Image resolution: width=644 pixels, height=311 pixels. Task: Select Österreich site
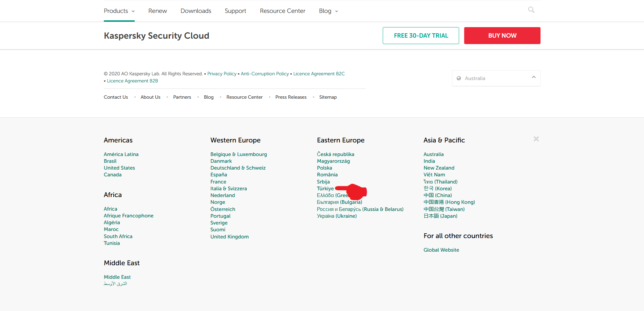223,209
